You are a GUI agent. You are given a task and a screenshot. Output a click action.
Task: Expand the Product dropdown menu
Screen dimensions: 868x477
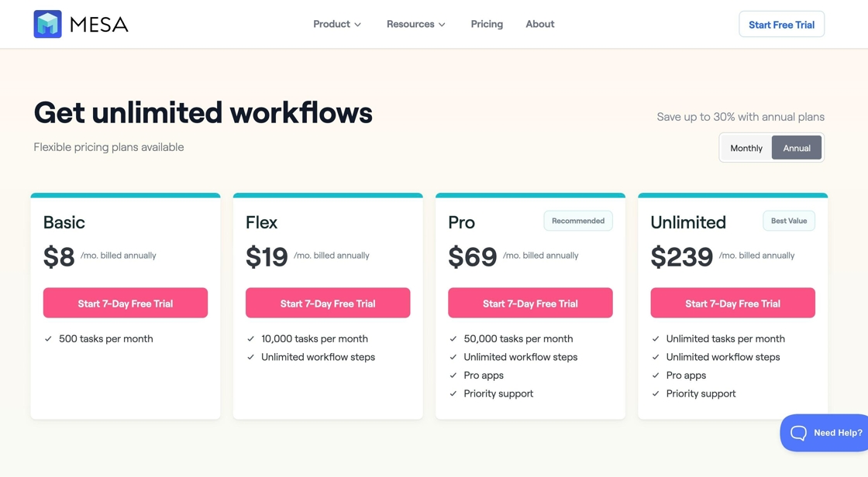(x=336, y=24)
